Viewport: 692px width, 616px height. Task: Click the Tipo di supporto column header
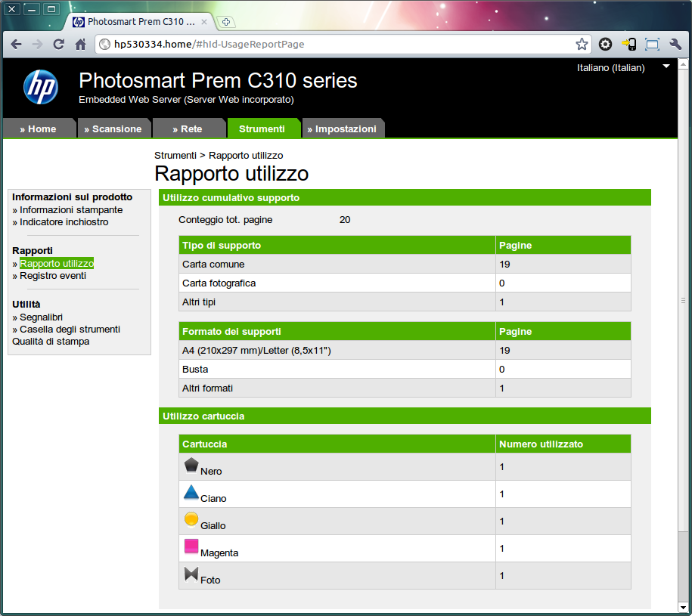pyautogui.click(x=337, y=245)
